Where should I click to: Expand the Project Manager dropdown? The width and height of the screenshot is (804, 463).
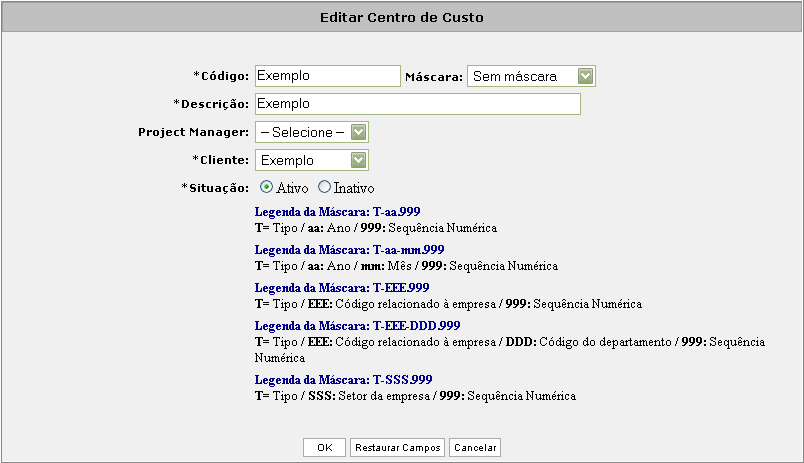tap(312, 132)
